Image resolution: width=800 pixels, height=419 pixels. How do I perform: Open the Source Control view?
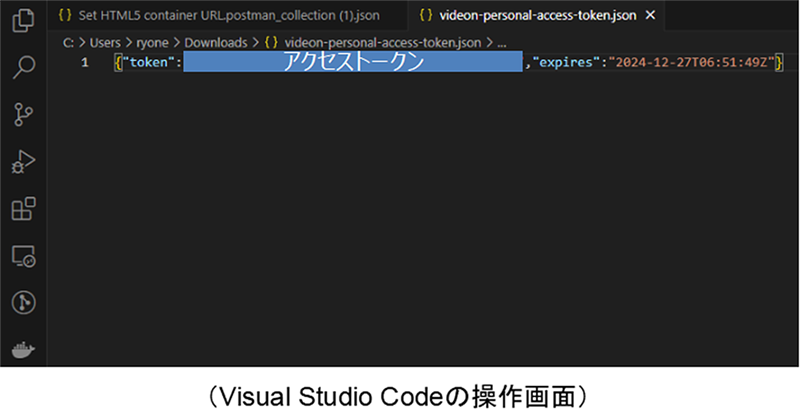tap(23, 114)
